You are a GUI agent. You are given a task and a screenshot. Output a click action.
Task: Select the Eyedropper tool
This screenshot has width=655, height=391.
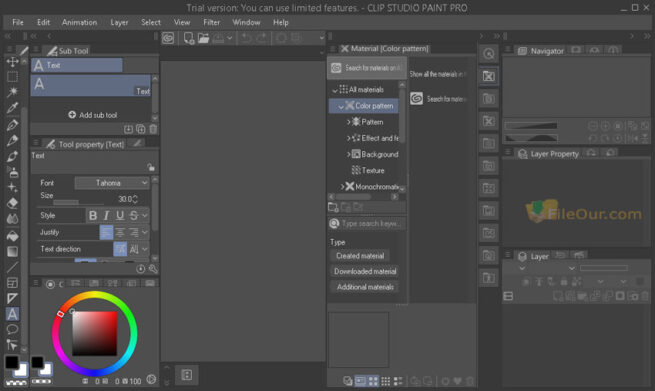(x=13, y=108)
